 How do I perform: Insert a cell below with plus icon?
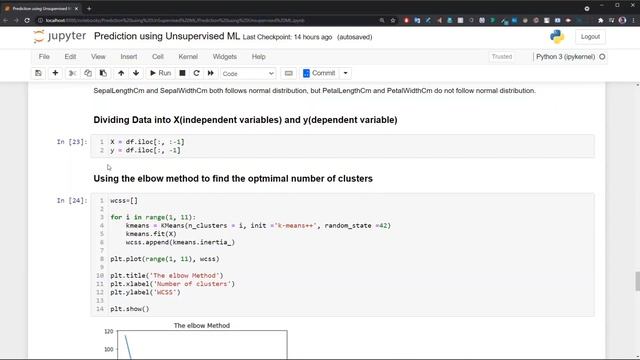55,73
